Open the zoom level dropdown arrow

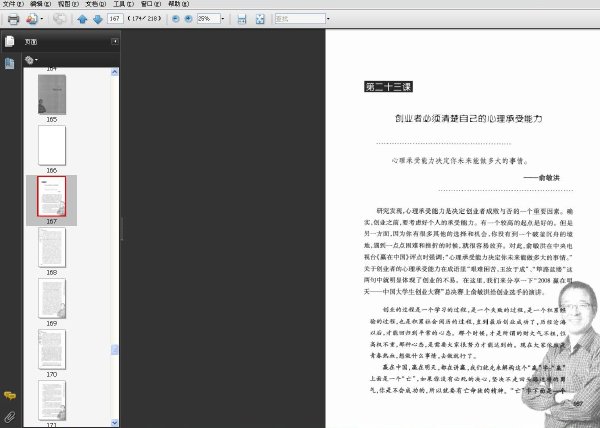click(223, 18)
